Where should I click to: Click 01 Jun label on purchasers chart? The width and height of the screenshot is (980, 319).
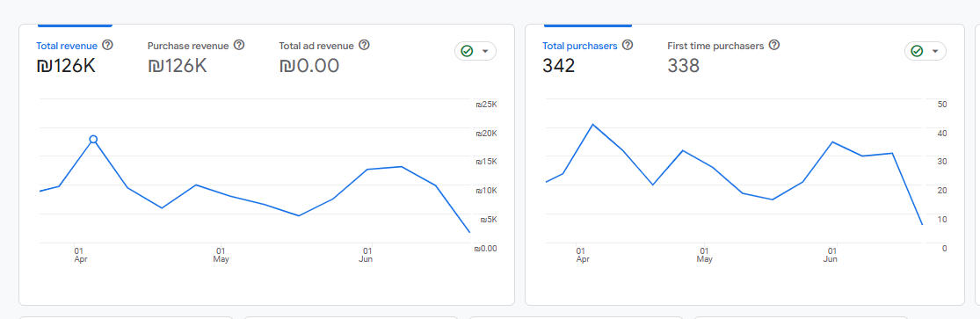[831, 255]
